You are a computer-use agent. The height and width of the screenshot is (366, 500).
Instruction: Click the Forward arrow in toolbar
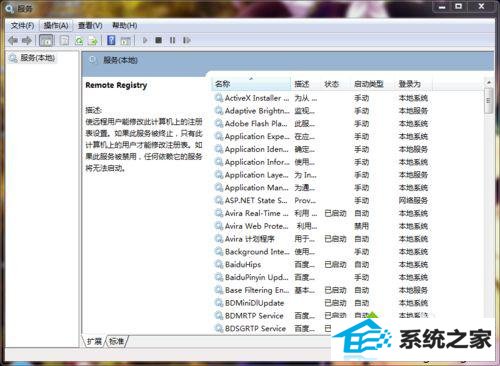click(x=27, y=41)
